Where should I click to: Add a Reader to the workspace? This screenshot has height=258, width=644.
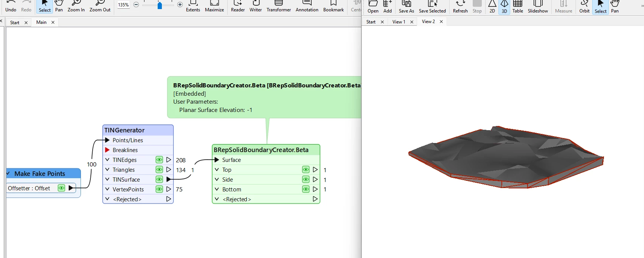pos(238,6)
